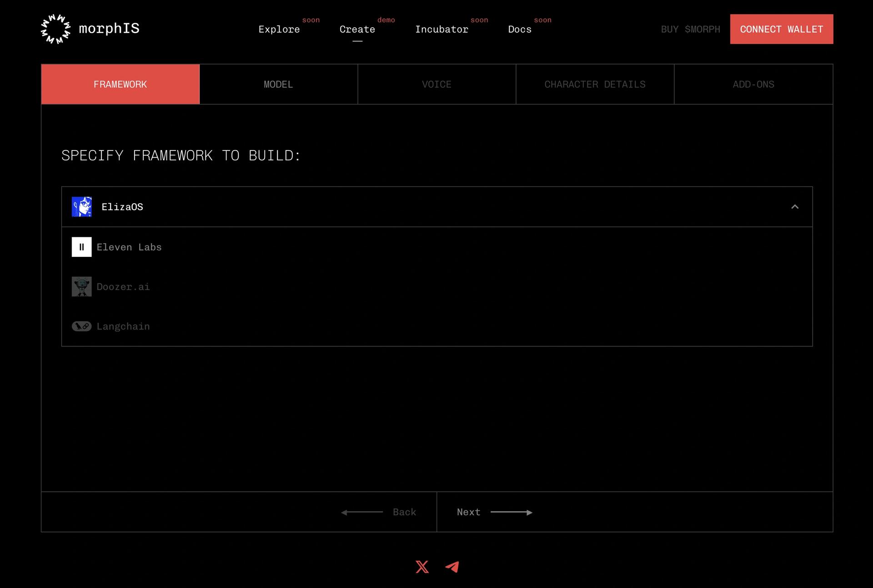This screenshot has width=873, height=588.
Task: Open the Telegram social link
Action: pos(452,567)
